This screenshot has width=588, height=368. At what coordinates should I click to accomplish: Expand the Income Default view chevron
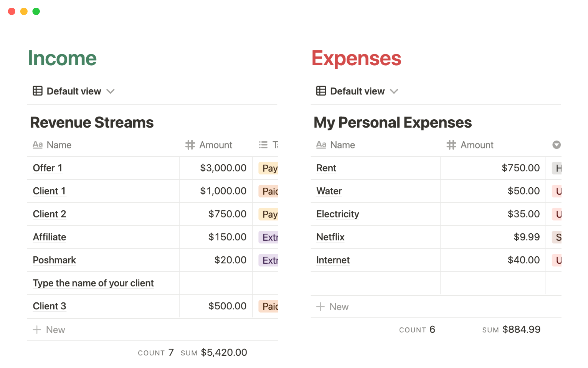tap(111, 91)
